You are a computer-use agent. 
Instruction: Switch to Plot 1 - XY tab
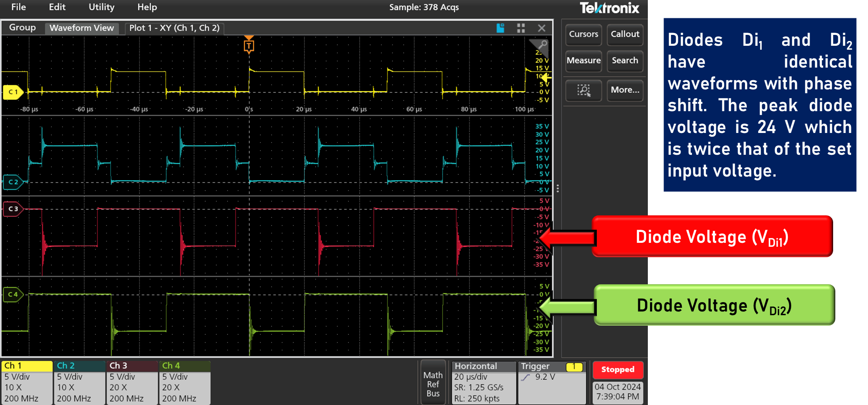click(x=174, y=28)
